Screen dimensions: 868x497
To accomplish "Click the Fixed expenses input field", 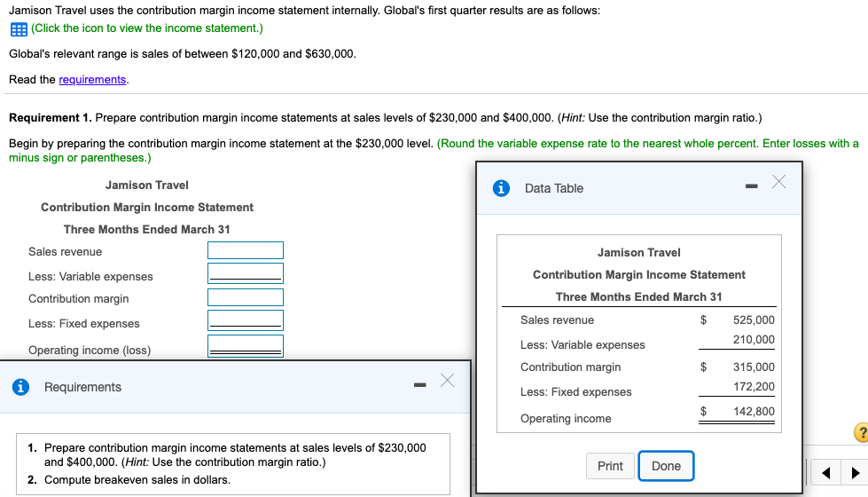I will (x=246, y=320).
